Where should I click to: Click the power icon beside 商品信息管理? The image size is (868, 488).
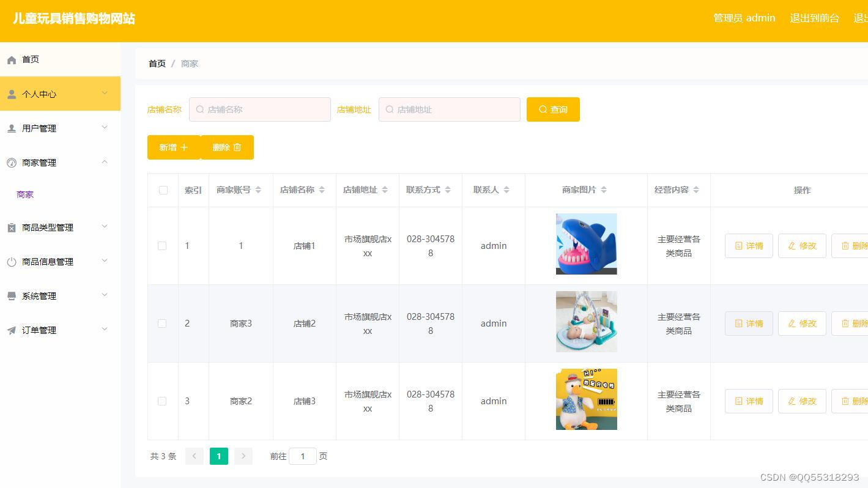(x=12, y=262)
